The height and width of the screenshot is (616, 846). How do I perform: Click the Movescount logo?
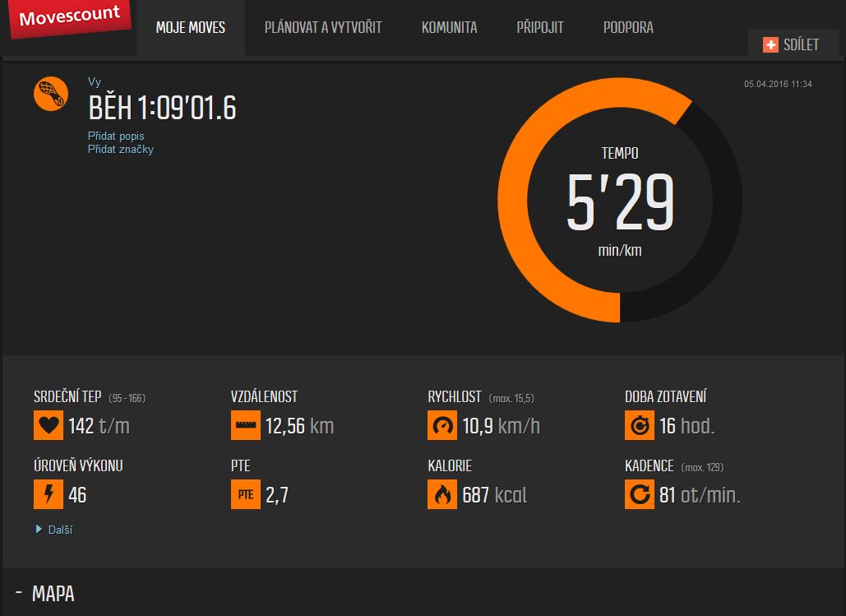[70, 18]
